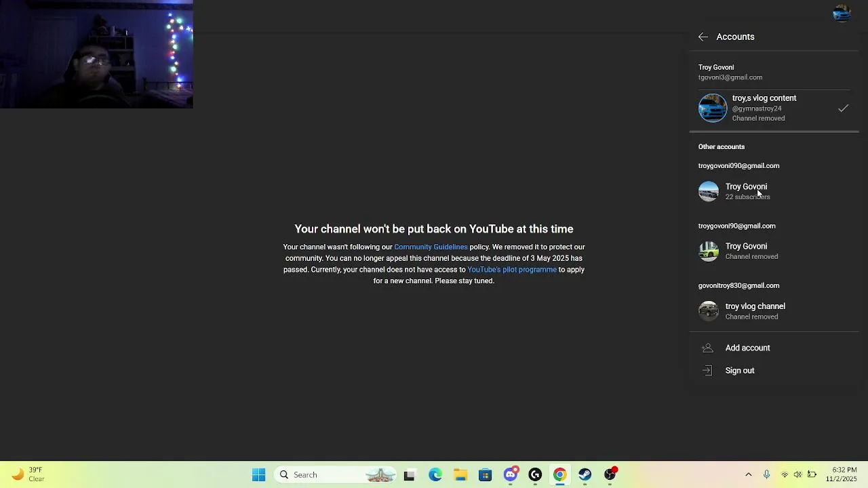
Task: Click the Other accounts heading
Action: tap(722, 146)
